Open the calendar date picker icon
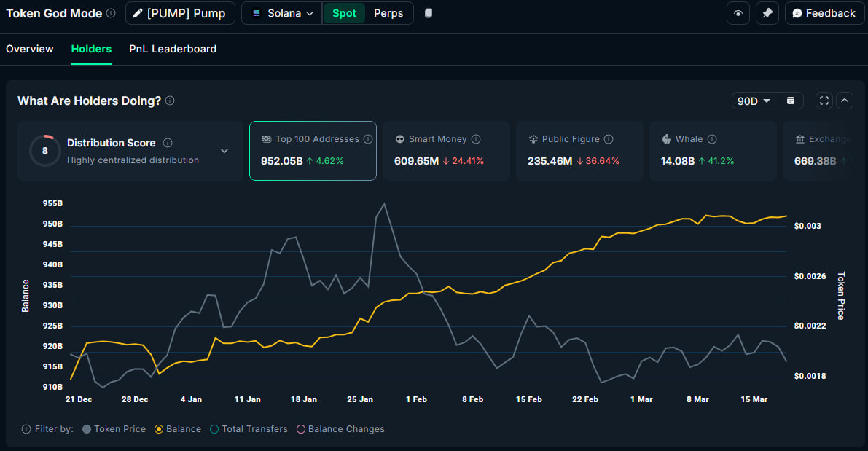868x451 pixels. click(791, 101)
